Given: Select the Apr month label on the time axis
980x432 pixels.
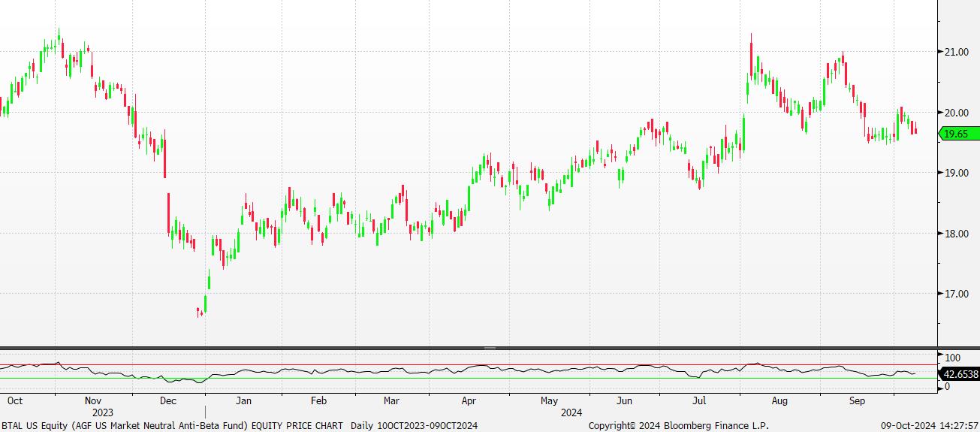Looking at the screenshot, I should (x=469, y=401).
